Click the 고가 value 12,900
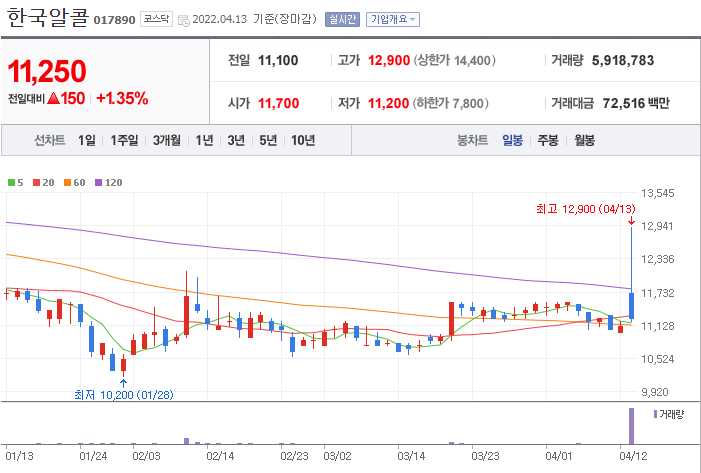 [x=389, y=60]
